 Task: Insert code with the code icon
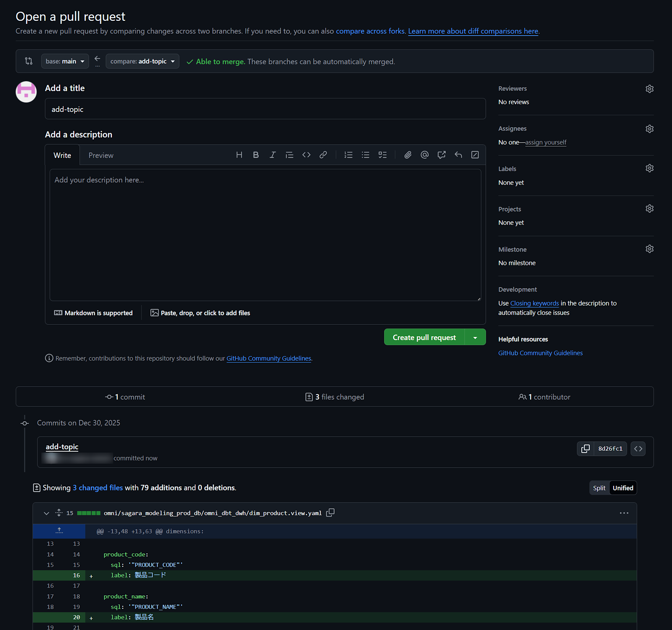[x=306, y=155]
